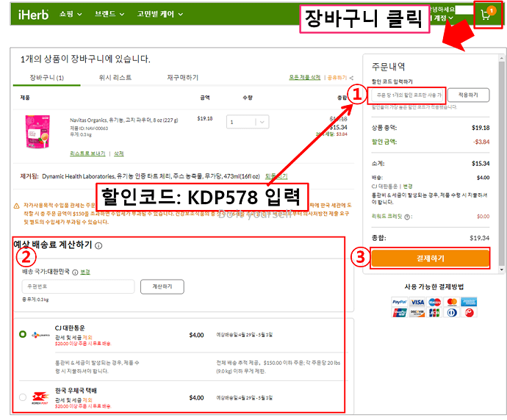This screenshot has width=507, height=420.
Task: Click the 적용하기 apply button
Action: coord(468,95)
